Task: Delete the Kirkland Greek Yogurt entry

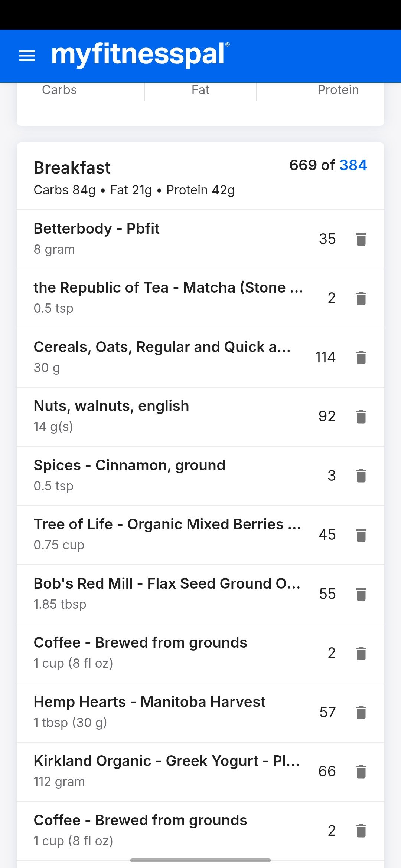Action: coord(361,772)
